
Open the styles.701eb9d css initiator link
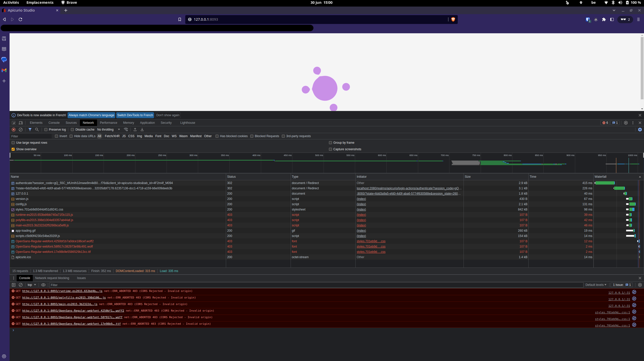(371, 241)
